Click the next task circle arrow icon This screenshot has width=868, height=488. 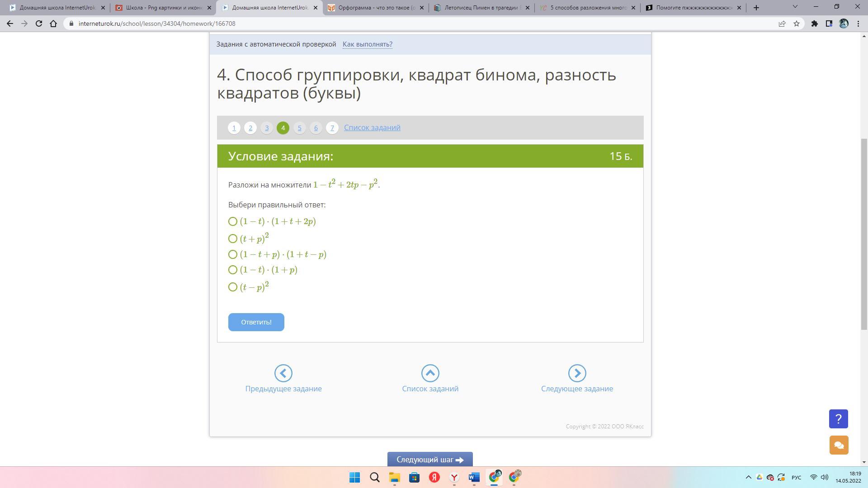[577, 373]
